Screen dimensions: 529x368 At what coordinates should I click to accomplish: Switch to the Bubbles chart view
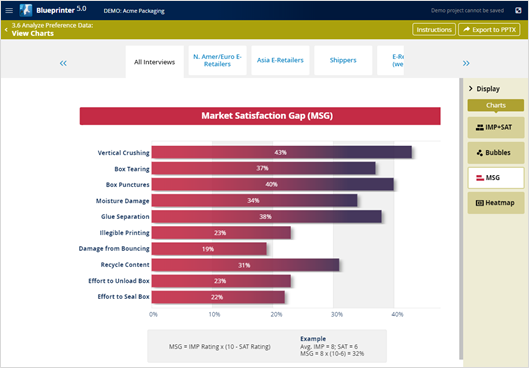(496, 153)
